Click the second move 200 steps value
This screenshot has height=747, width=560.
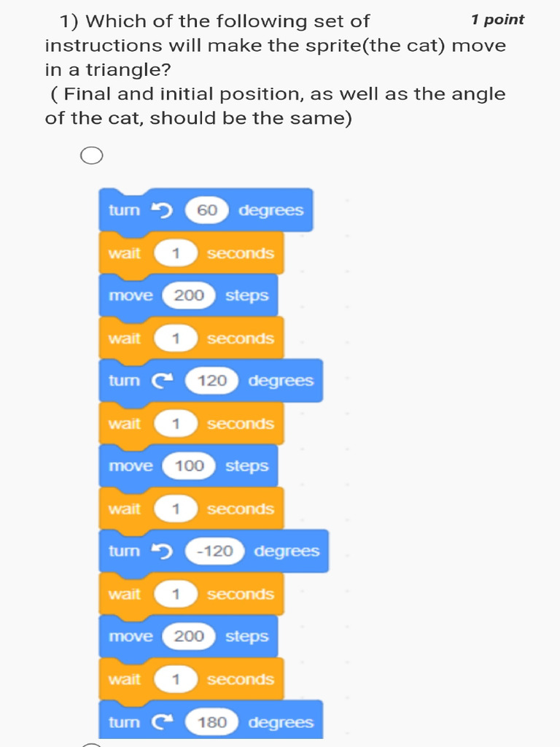(189, 636)
